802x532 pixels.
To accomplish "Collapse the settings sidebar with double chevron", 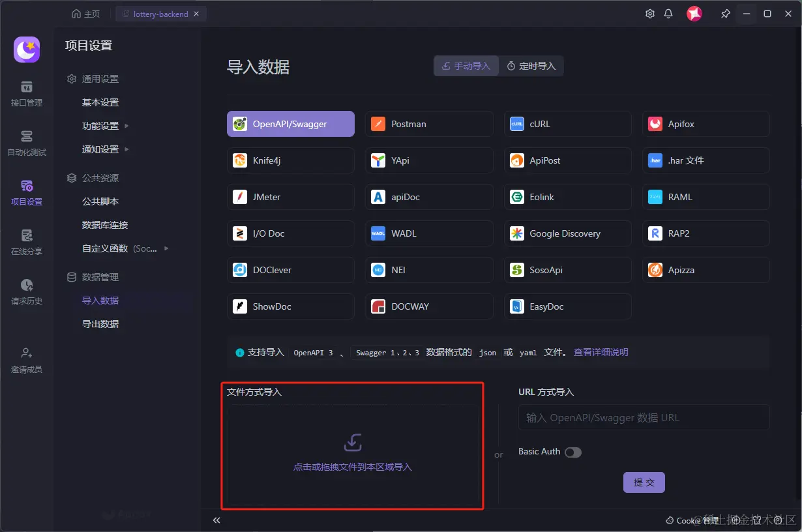I will (x=216, y=520).
